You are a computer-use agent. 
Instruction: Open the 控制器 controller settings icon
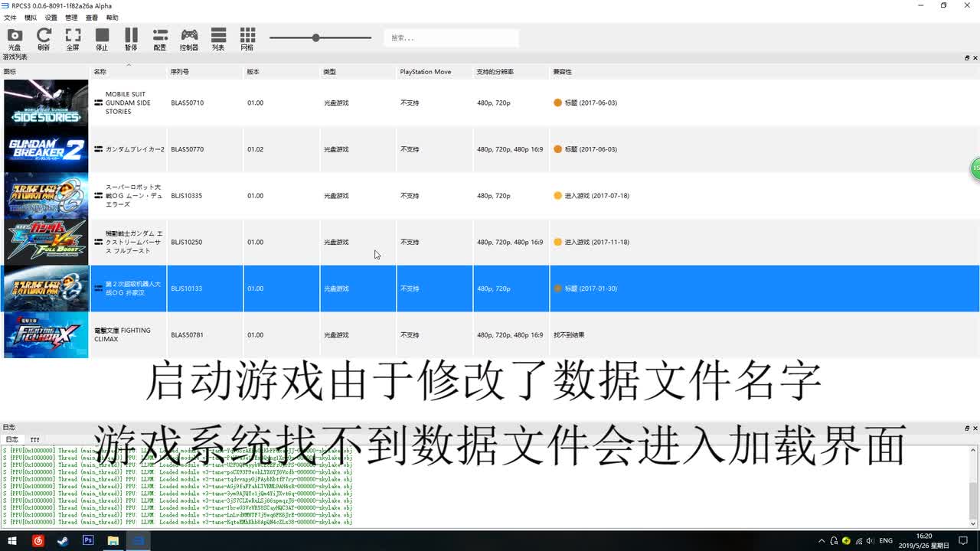click(189, 39)
